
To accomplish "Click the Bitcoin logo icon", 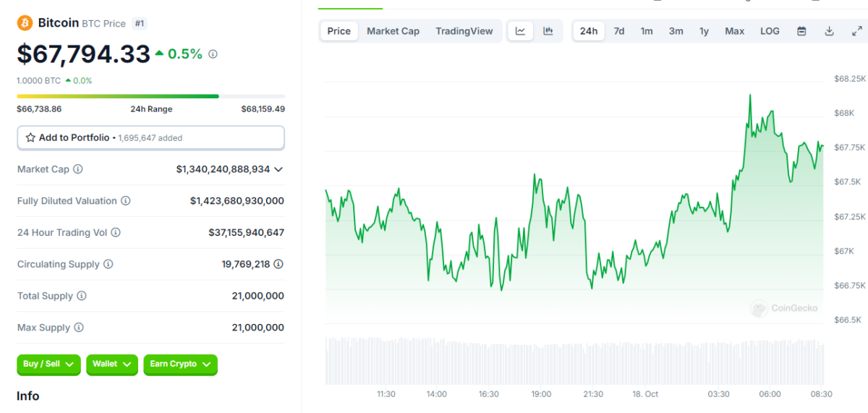I will 25,23.
